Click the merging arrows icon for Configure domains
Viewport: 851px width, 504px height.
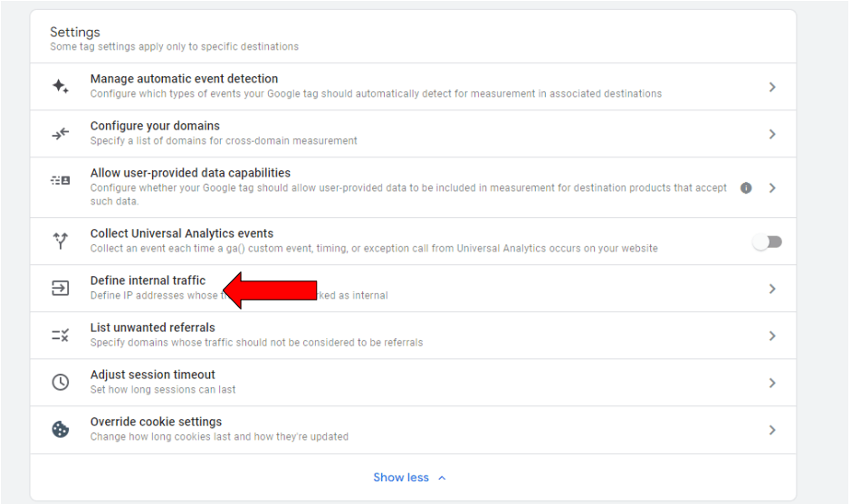tap(60, 134)
